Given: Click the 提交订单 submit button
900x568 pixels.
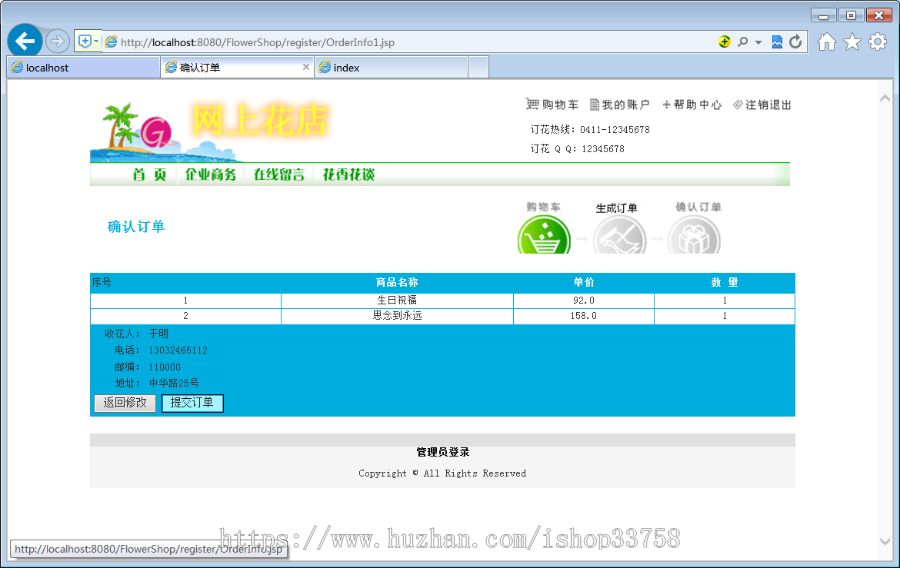Looking at the screenshot, I should [x=192, y=403].
